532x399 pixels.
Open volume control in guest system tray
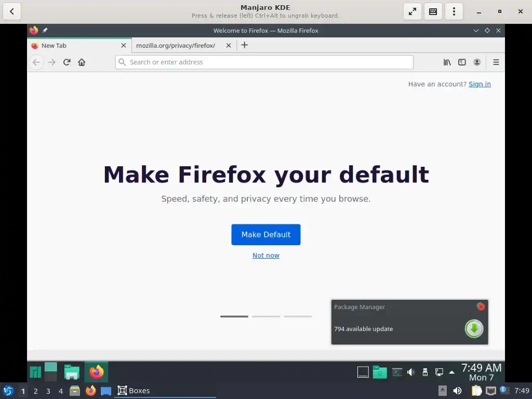411,372
